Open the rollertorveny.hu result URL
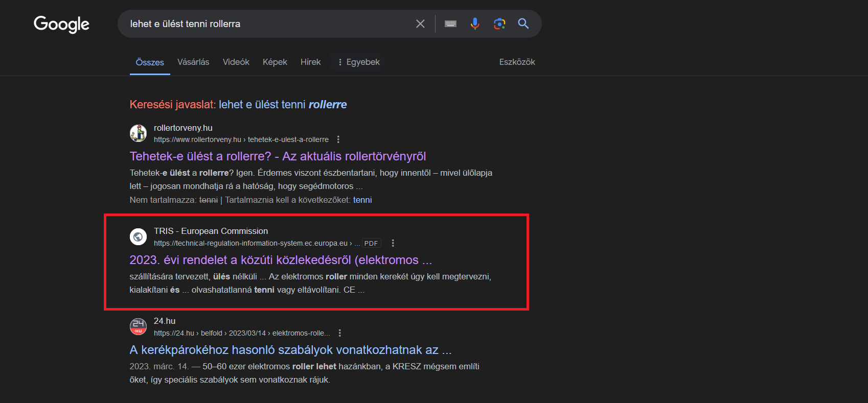The image size is (868, 403). pos(241,139)
